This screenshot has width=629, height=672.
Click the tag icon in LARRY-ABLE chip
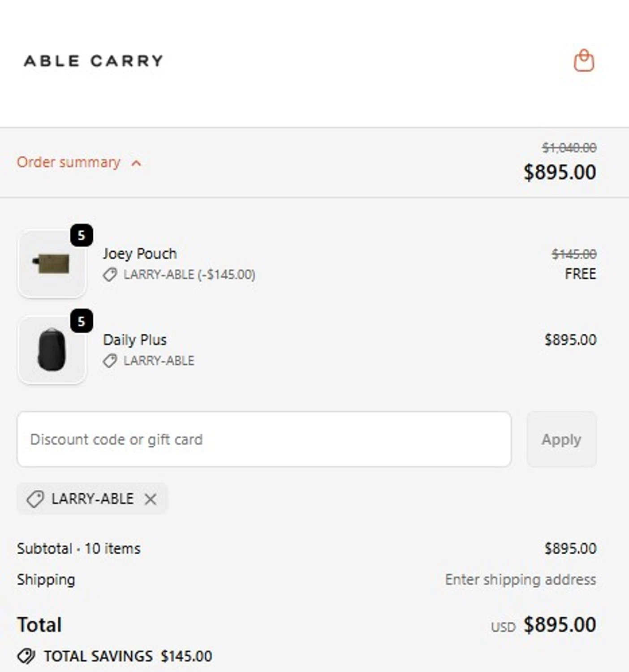point(35,499)
